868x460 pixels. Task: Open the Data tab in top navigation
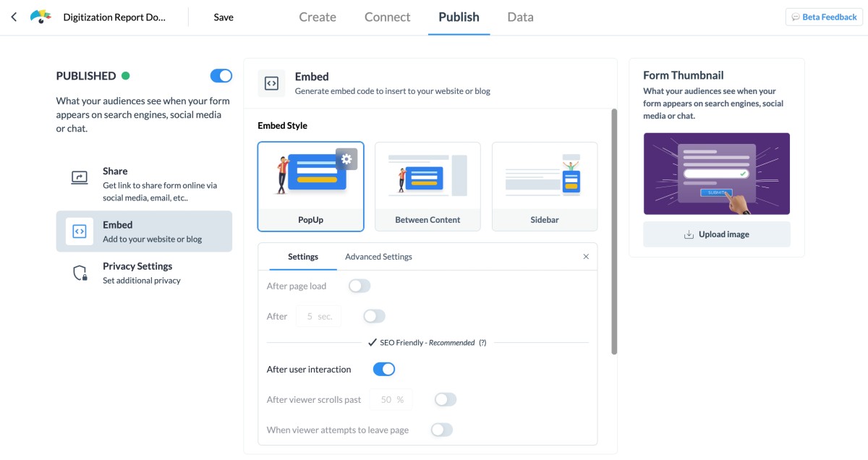click(519, 17)
